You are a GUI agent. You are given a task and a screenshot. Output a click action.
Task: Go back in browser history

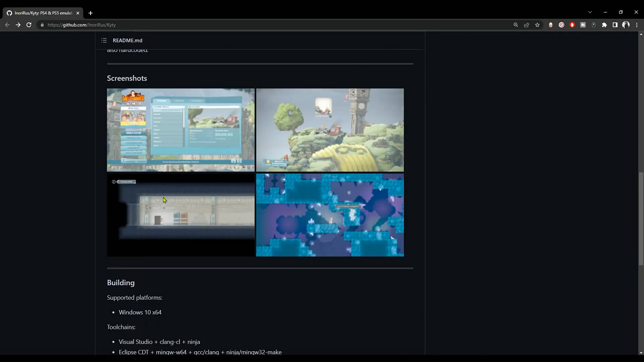pos(7,25)
